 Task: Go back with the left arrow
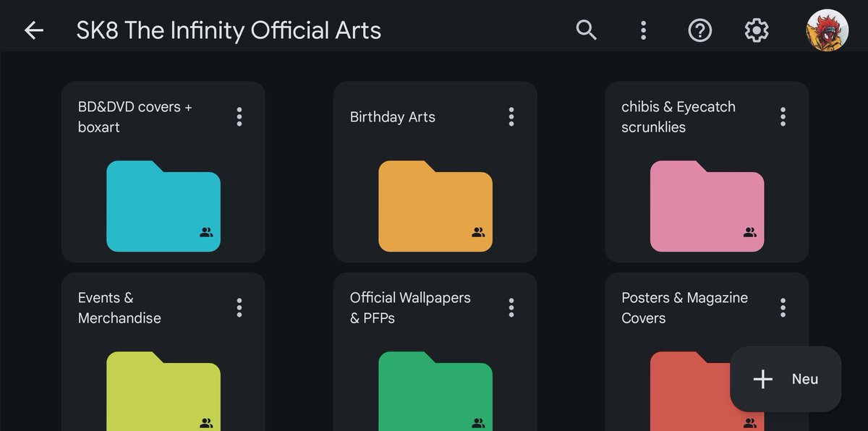(x=34, y=30)
